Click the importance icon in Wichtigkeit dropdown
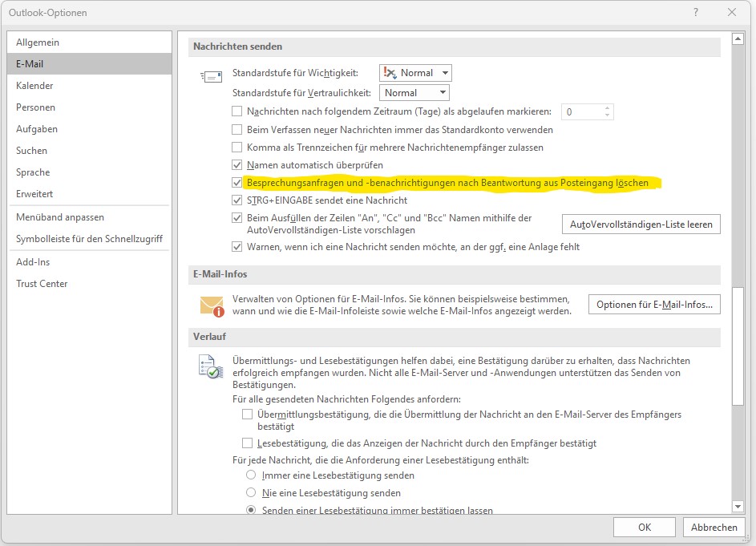This screenshot has height=546, width=756. pos(390,73)
